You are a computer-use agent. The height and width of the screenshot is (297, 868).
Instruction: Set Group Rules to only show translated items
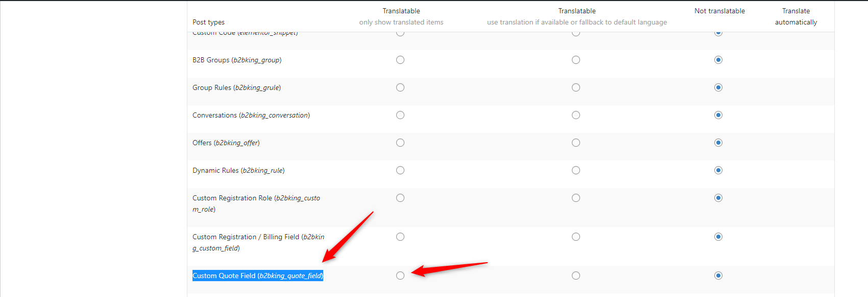click(400, 87)
